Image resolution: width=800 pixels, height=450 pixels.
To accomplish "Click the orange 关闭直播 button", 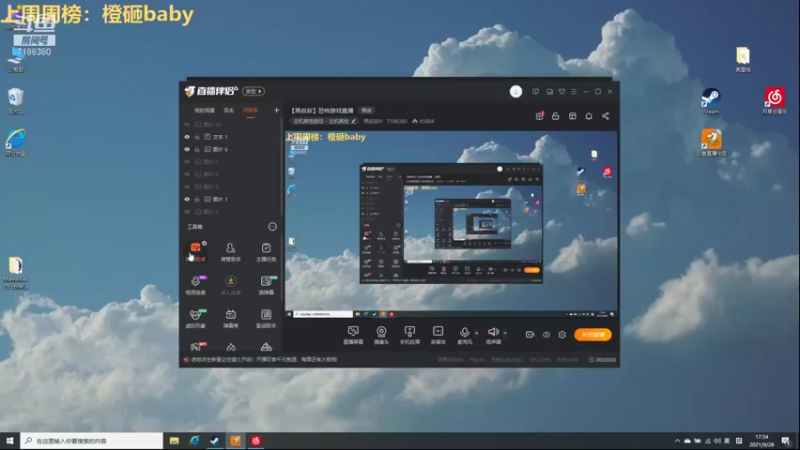I will point(593,335).
